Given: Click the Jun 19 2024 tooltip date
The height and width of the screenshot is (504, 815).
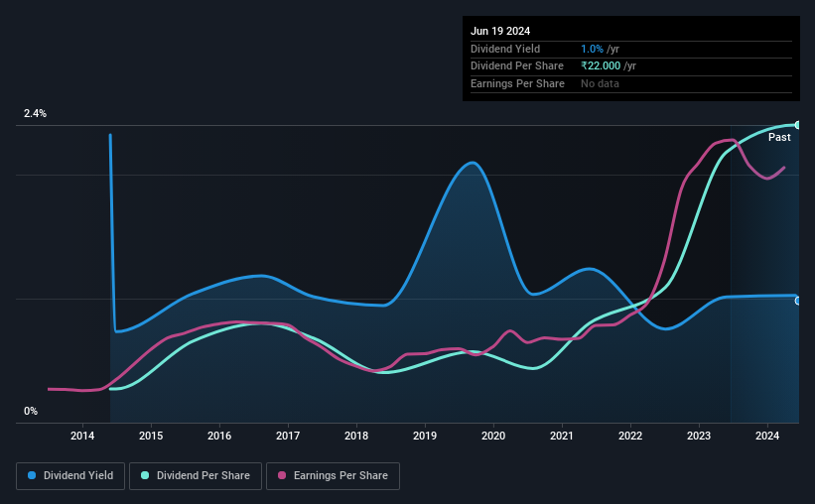Looking at the screenshot, I should click(500, 31).
